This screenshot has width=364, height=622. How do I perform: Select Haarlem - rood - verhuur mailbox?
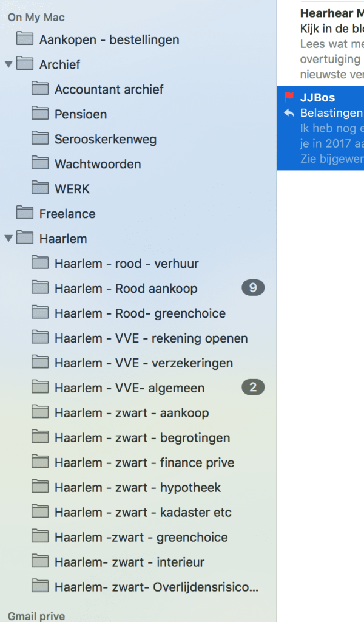(126, 264)
